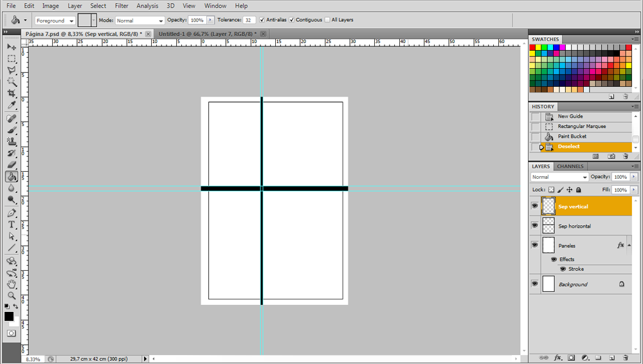Toggle the Anti-alias checkbox
This screenshot has height=364, width=643.
pyautogui.click(x=262, y=20)
